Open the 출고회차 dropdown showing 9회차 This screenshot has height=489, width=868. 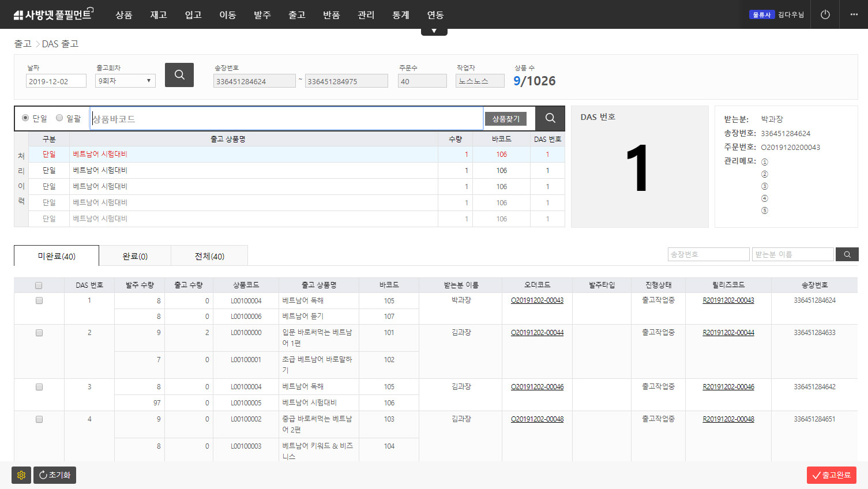pos(125,81)
